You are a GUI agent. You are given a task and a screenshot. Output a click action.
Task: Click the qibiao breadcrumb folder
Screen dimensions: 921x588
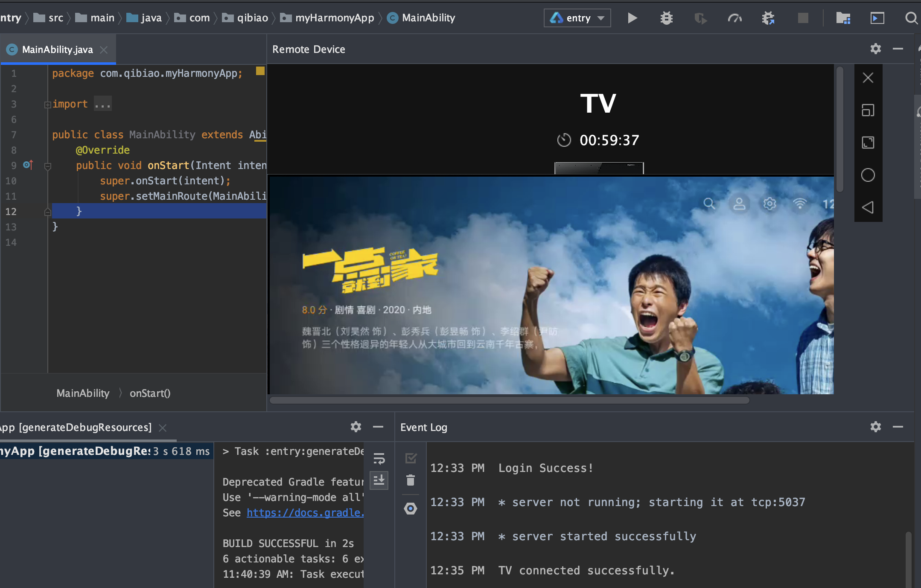pos(245,18)
